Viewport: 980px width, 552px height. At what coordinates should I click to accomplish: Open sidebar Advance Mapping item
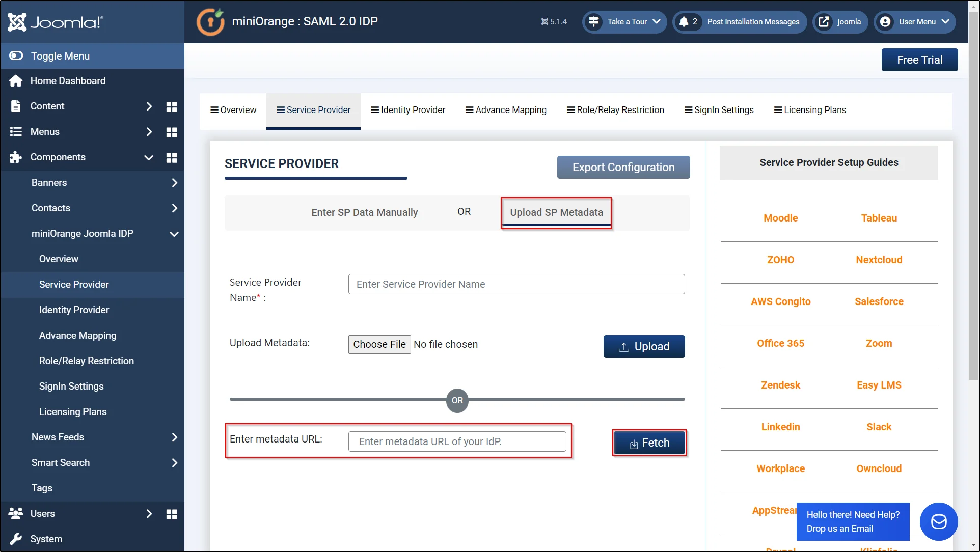pyautogui.click(x=77, y=335)
